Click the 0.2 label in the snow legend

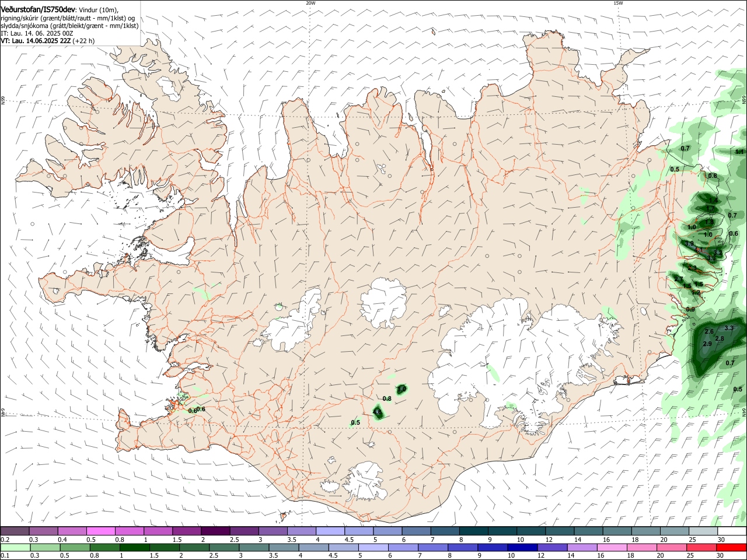point(5,540)
